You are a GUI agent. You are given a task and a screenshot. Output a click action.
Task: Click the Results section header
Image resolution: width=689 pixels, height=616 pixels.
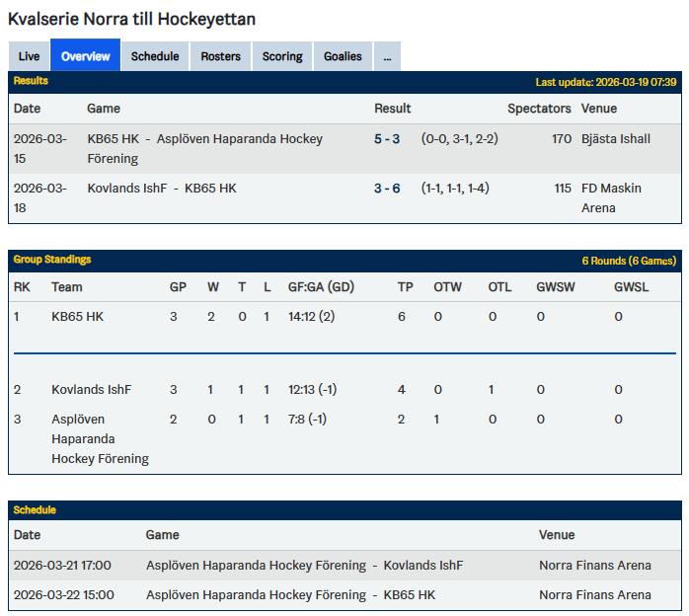[x=31, y=81]
